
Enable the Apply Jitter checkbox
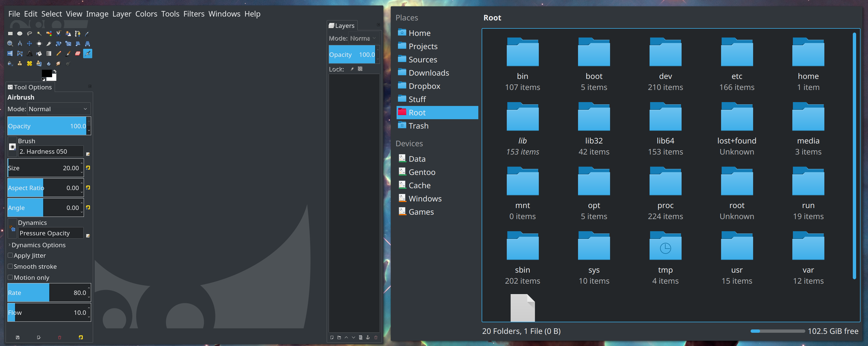[x=10, y=255]
